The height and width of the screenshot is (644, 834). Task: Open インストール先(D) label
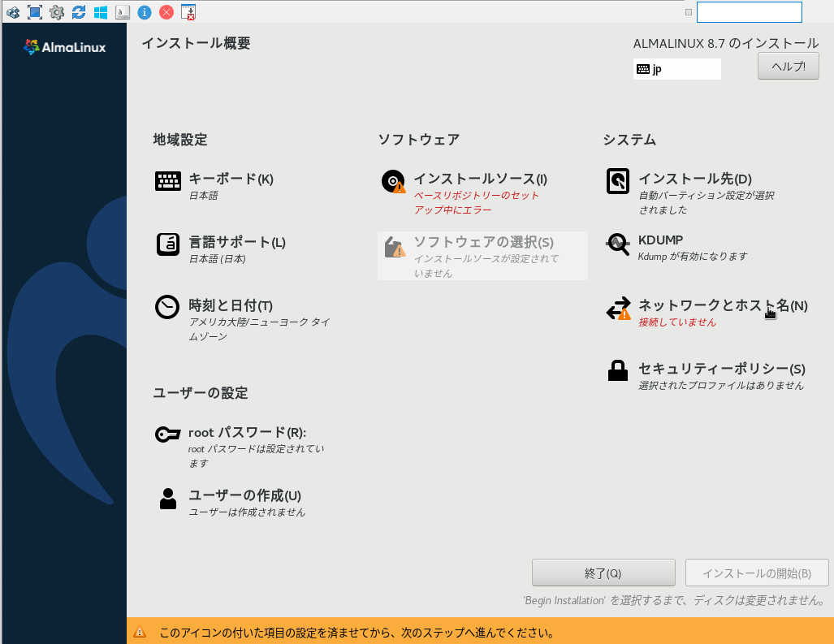(694, 179)
